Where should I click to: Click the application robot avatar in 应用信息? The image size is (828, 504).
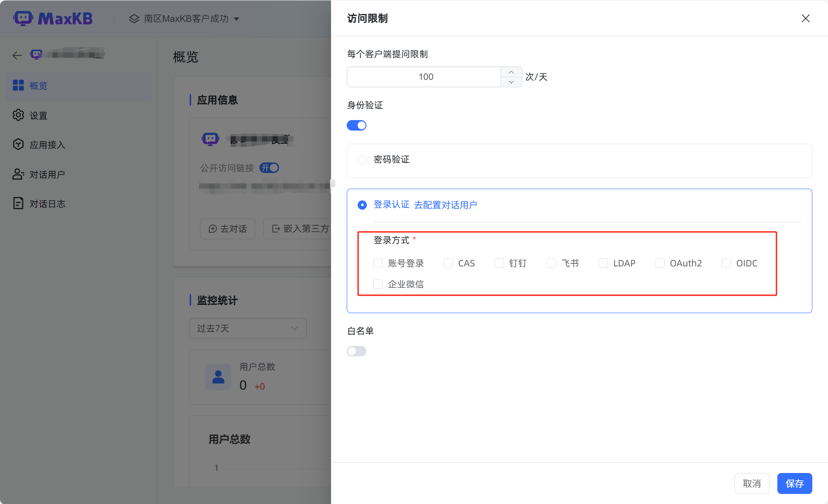[210, 139]
